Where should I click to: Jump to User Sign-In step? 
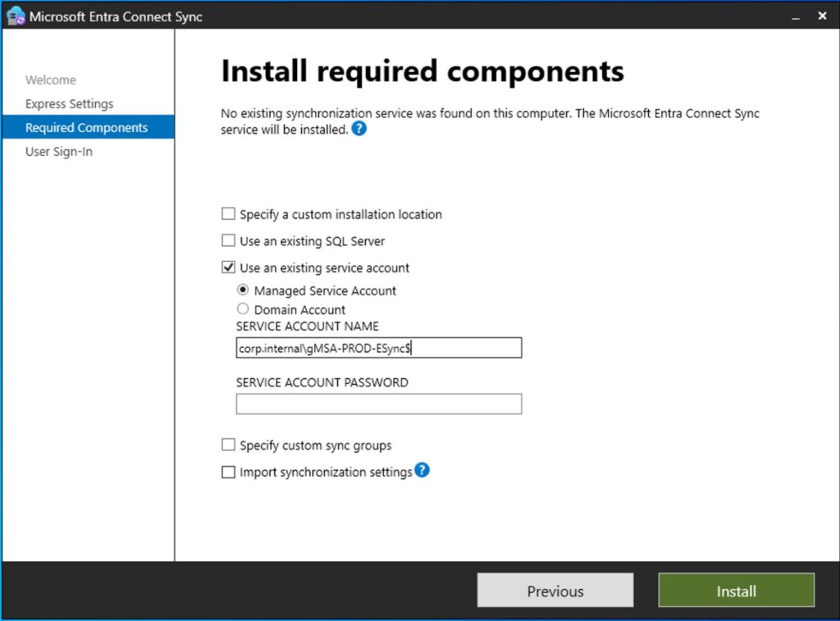tap(59, 152)
